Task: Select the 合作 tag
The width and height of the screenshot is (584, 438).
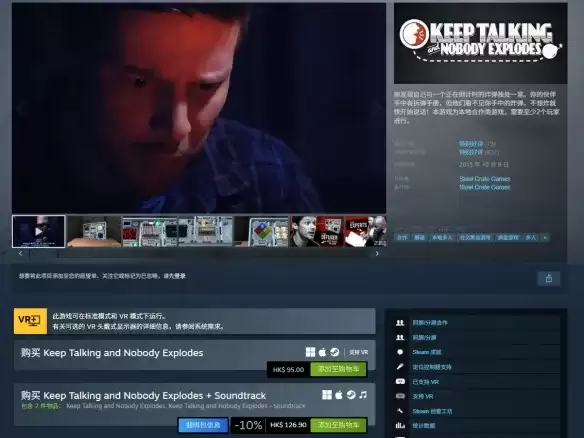Action: pyautogui.click(x=402, y=237)
